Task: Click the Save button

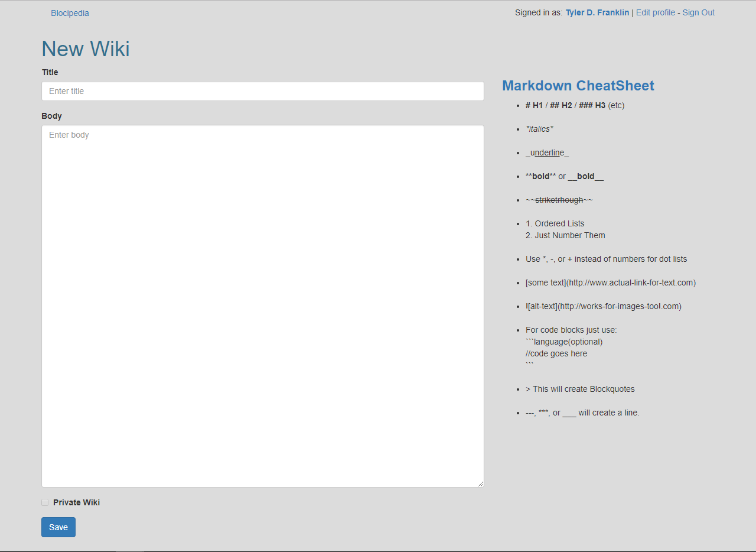Action: coord(58,527)
